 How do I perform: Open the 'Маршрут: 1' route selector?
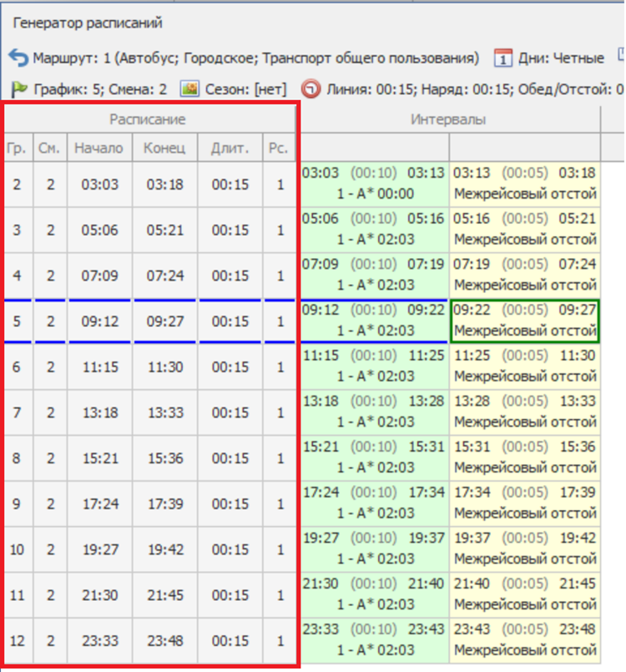[x=255, y=58]
